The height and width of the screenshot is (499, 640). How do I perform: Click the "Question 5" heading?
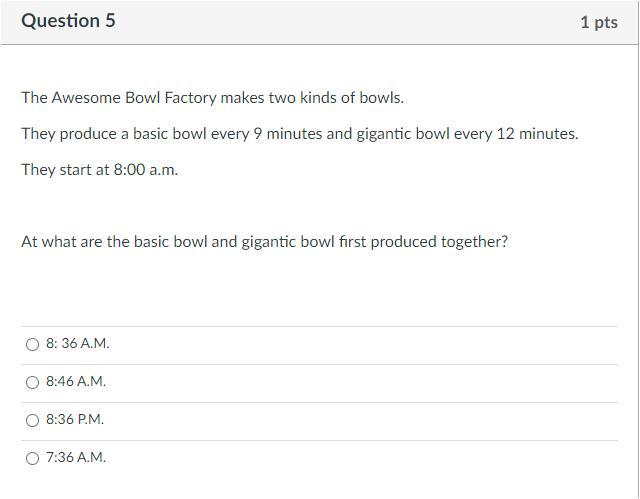68,21
